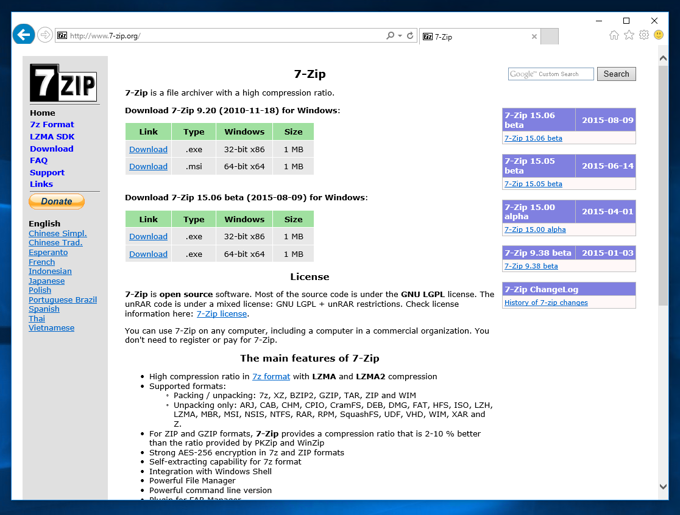
Task: Click the Search button
Action: pos(616,74)
